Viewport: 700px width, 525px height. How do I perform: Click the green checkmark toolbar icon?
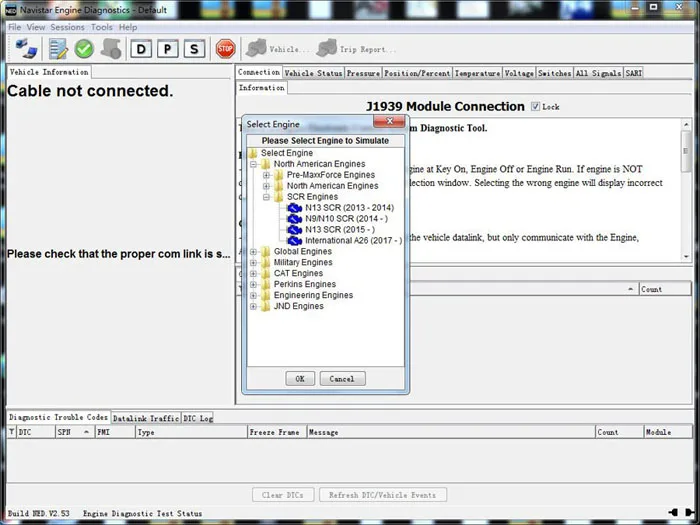[84, 49]
